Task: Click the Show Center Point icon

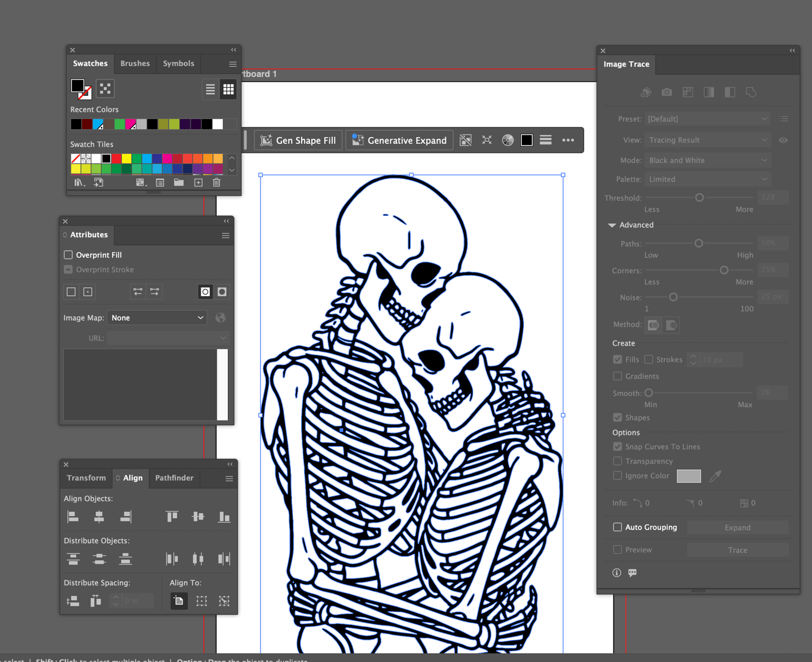Action: pyautogui.click(x=88, y=292)
